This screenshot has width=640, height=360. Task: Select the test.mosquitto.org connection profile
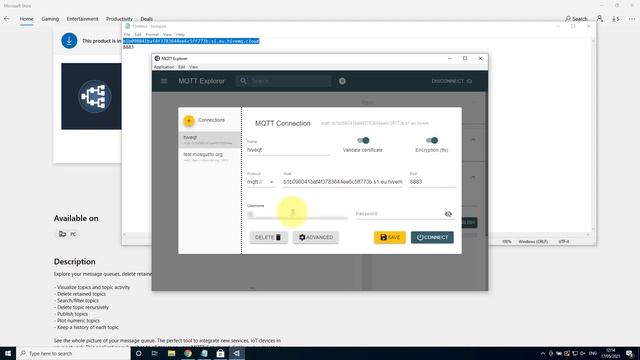(x=209, y=157)
